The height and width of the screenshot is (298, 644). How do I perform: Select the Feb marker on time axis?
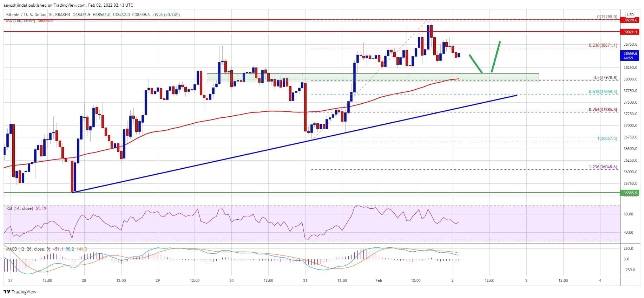[379, 280]
